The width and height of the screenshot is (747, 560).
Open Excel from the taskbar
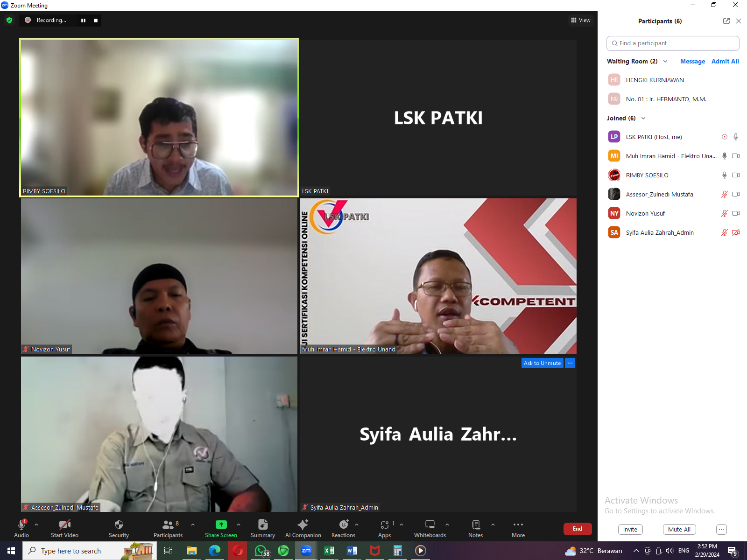pos(329,551)
